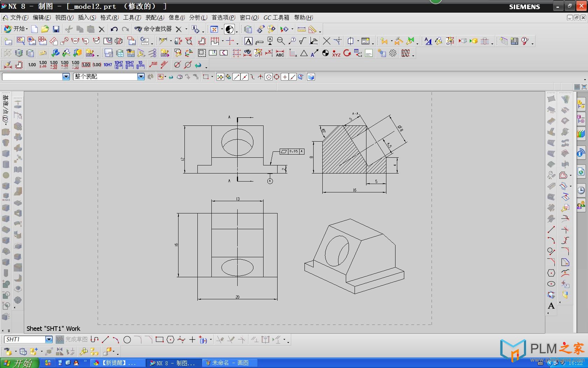Expand the selection rectangle dropdown arrow
Image resolution: width=588 pixels, height=368 pixels.
tap(212, 77)
